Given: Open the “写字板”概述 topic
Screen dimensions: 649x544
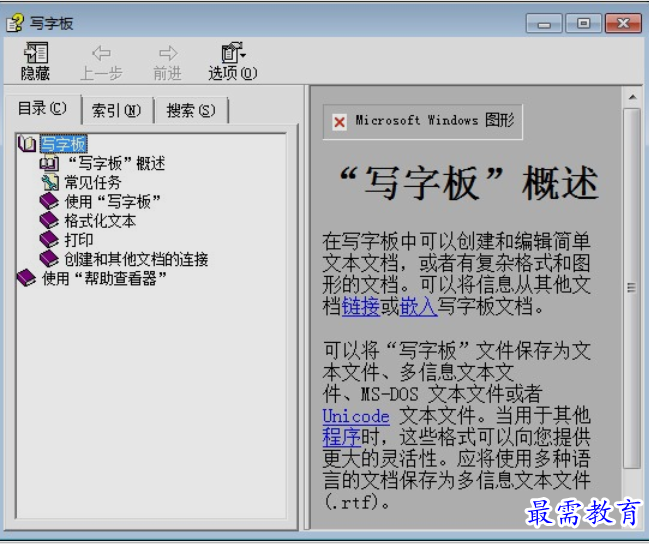Looking at the screenshot, I should click(116, 164).
